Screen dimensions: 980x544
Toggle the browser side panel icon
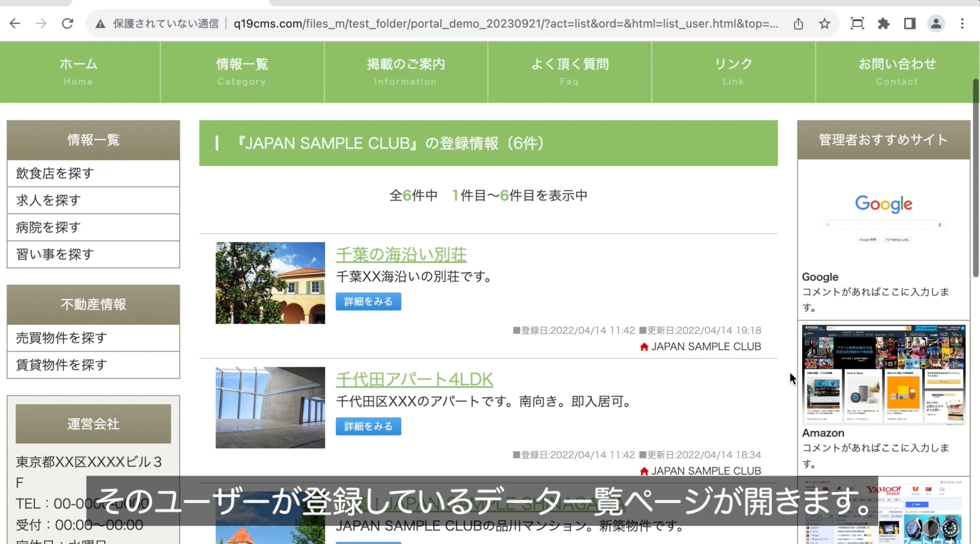pyautogui.click(x=910, y=23)
